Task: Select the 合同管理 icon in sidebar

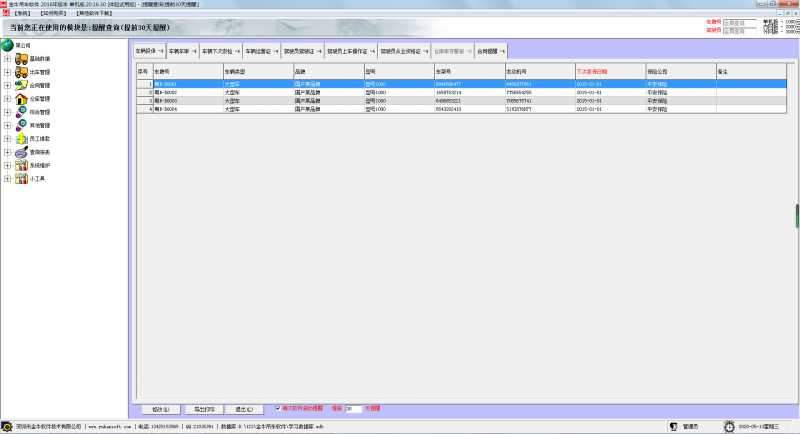Action: point(21,86)
